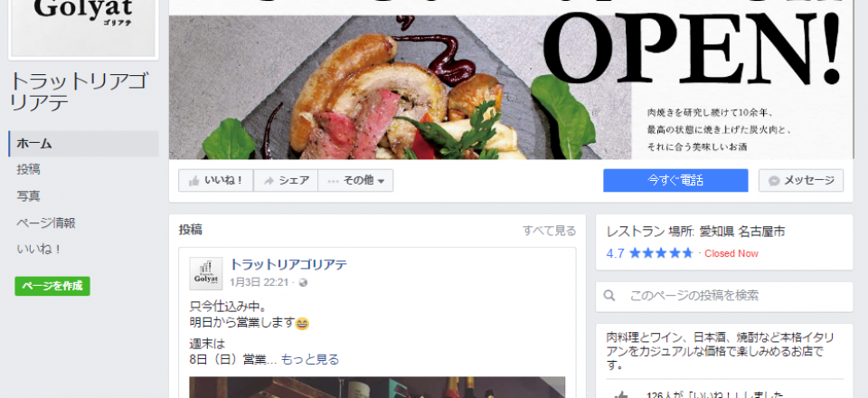Click the green ページを作成 button
This screenshot has width=868, height=398.
point(52,286)
